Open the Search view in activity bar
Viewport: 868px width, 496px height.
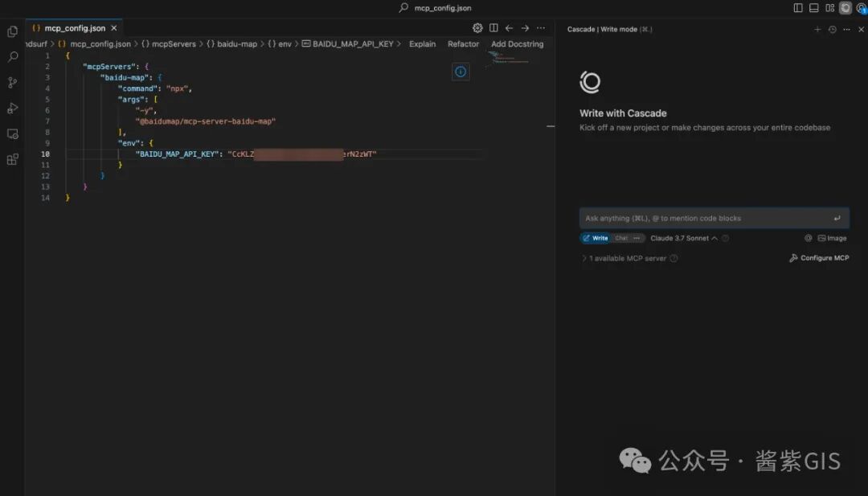point(12,57)
